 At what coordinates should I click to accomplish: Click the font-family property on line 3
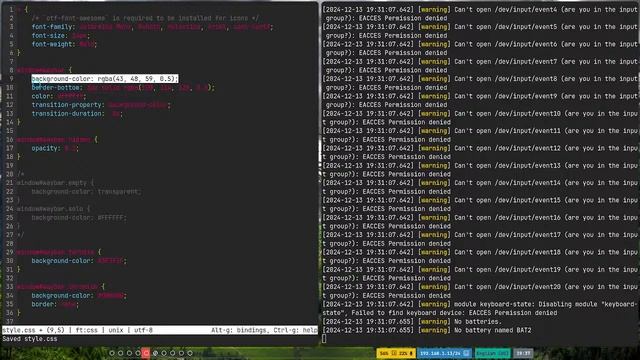click(x=53, y=27)
